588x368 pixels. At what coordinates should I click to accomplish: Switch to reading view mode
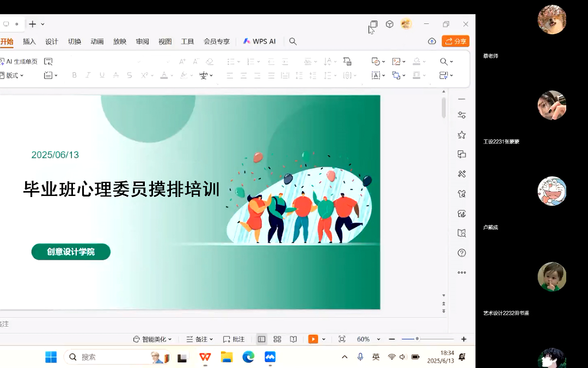click(x=293, y=339)
